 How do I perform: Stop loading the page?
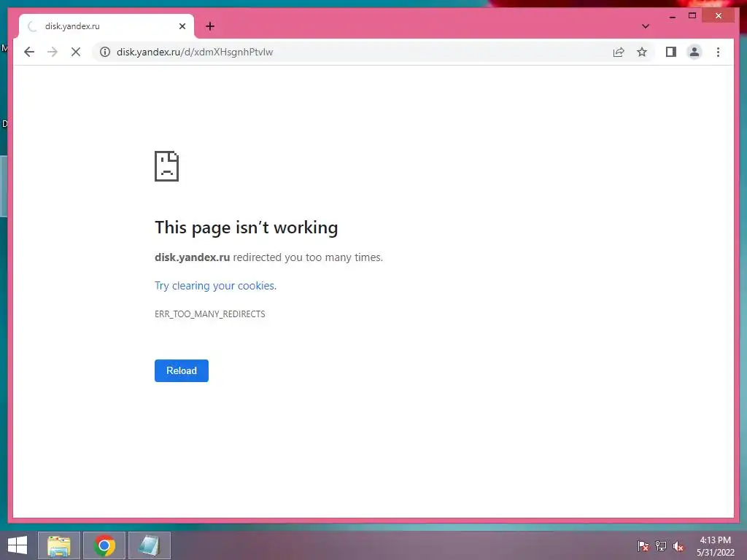click(x=76, y=52)
